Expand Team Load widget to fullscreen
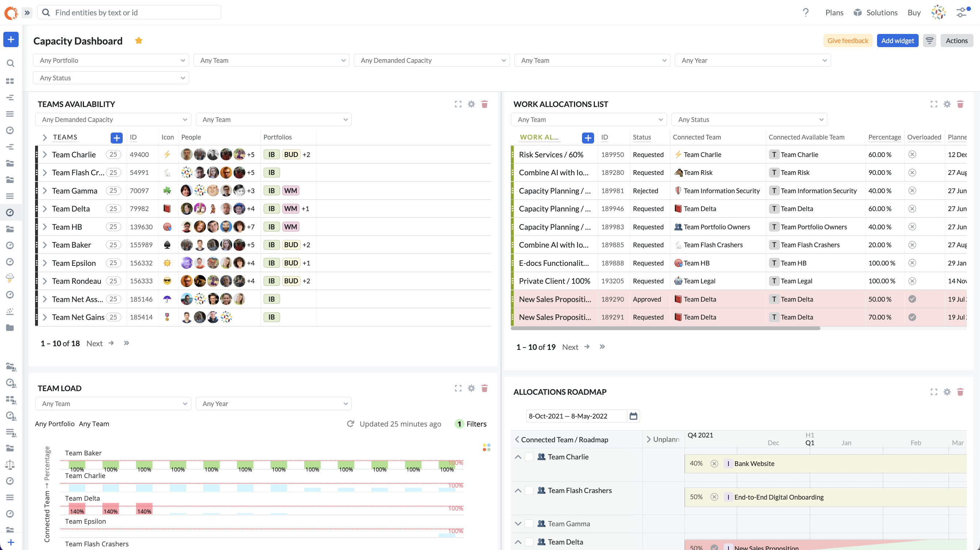Screen dimensions: 980x550 458,388
